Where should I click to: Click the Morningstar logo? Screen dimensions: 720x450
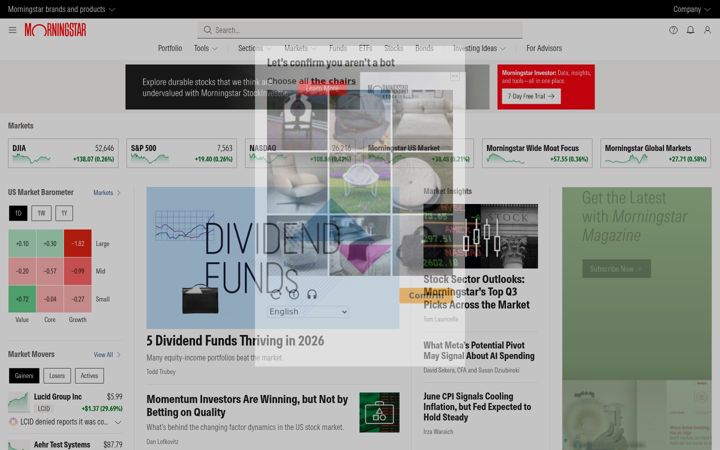coord(56,30)
